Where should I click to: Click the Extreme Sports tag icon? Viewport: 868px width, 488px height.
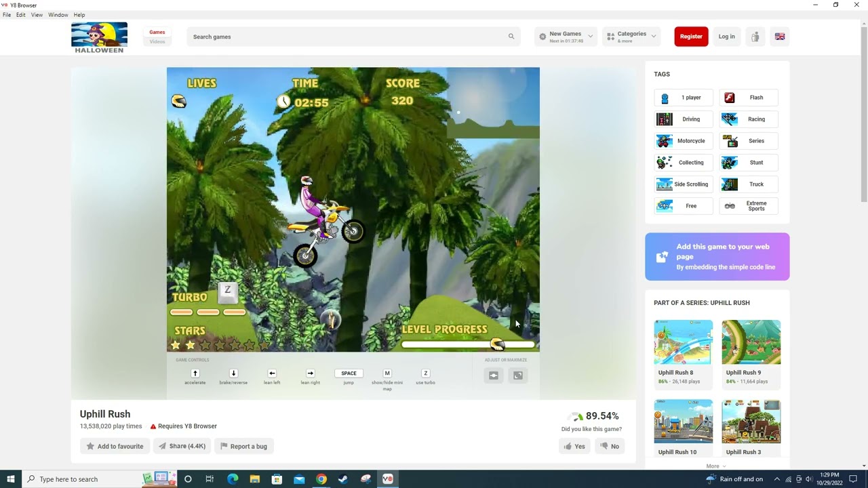(x=730, y=206)
